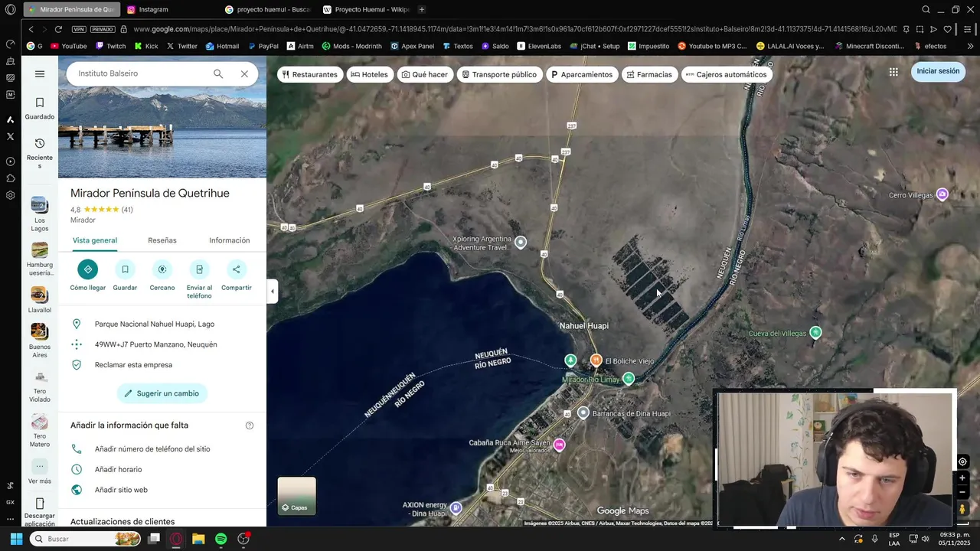The height and width of the screenshot is (551, 980).
Task: Open help icon beside Añadir la información
Action: pos(250,425)
